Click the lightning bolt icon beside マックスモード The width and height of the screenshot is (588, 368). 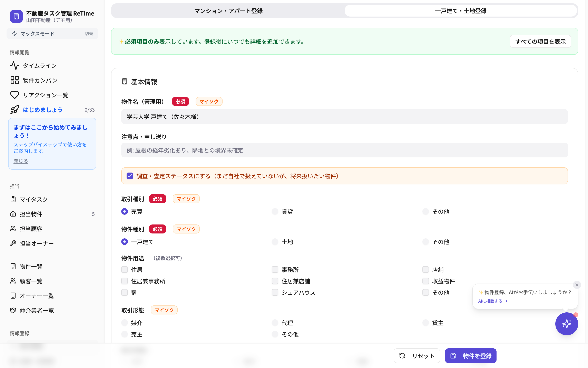click(x=14, y=34)
